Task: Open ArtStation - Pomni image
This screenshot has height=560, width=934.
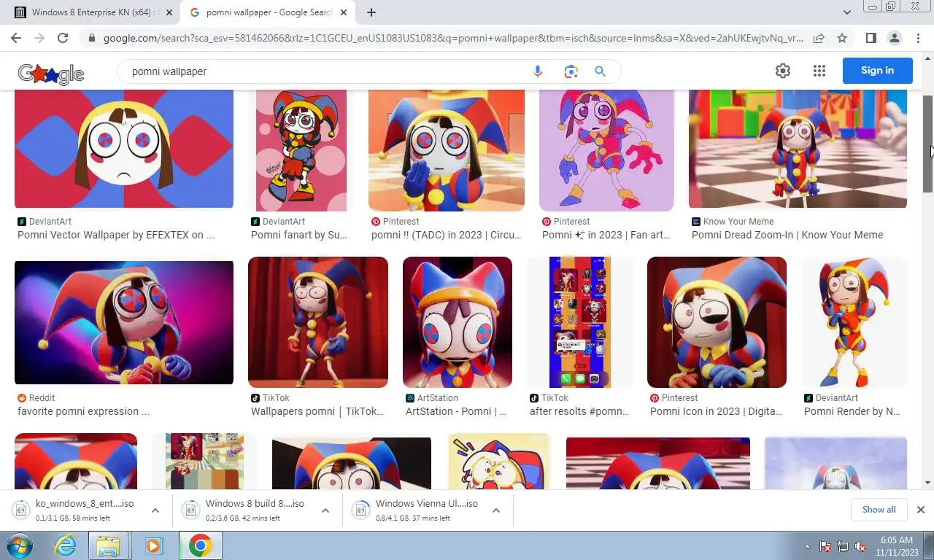Action: (458, 322)
